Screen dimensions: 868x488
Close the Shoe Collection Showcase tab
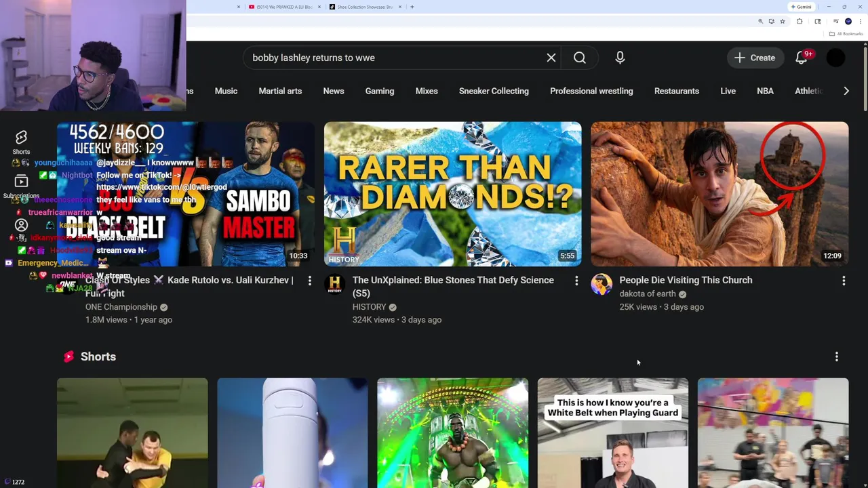[x=400, y=7]
